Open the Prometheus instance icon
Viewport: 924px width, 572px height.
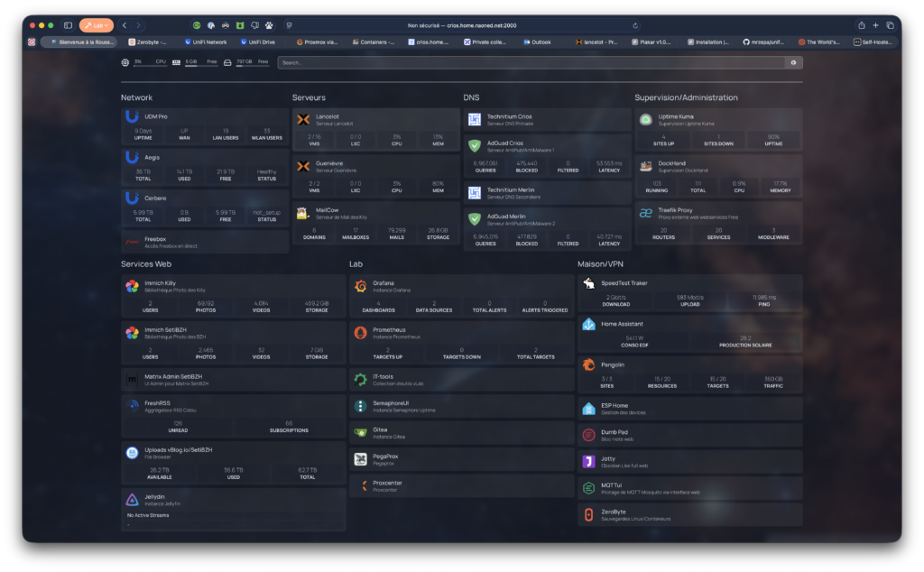click(360, 333)
